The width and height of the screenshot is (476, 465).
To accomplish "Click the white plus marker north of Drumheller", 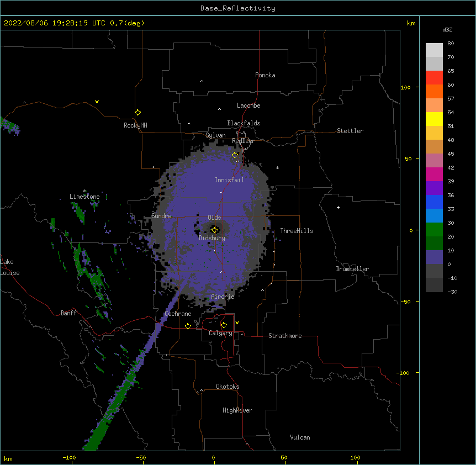I will coord(338,207).
